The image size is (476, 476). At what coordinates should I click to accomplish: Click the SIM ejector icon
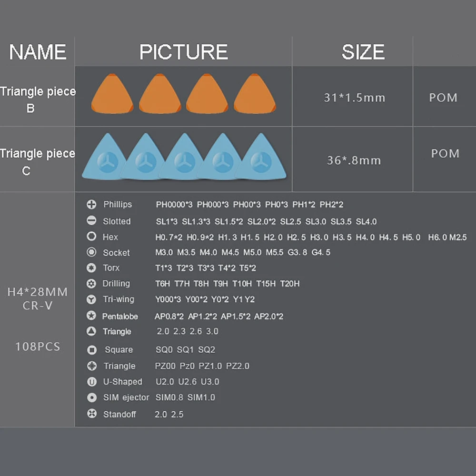[x=92, y=397]
